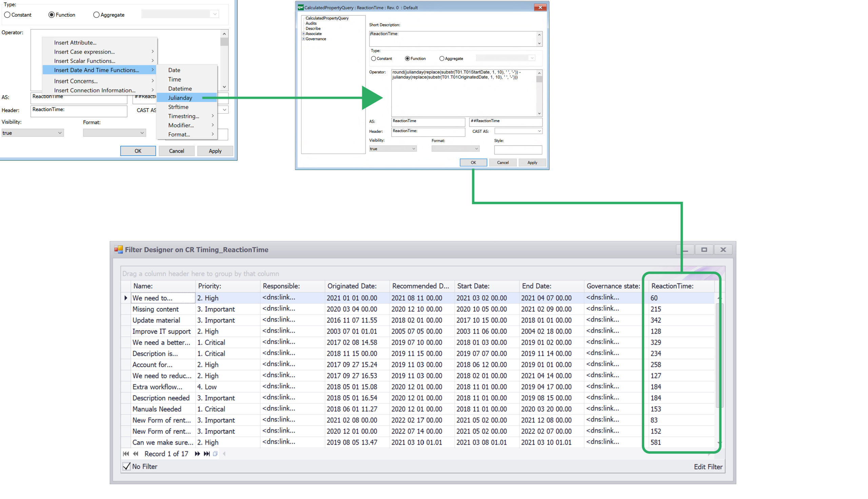
Task: Click the Operator box vertical scrollbar thumb
Action: point(539,79)
